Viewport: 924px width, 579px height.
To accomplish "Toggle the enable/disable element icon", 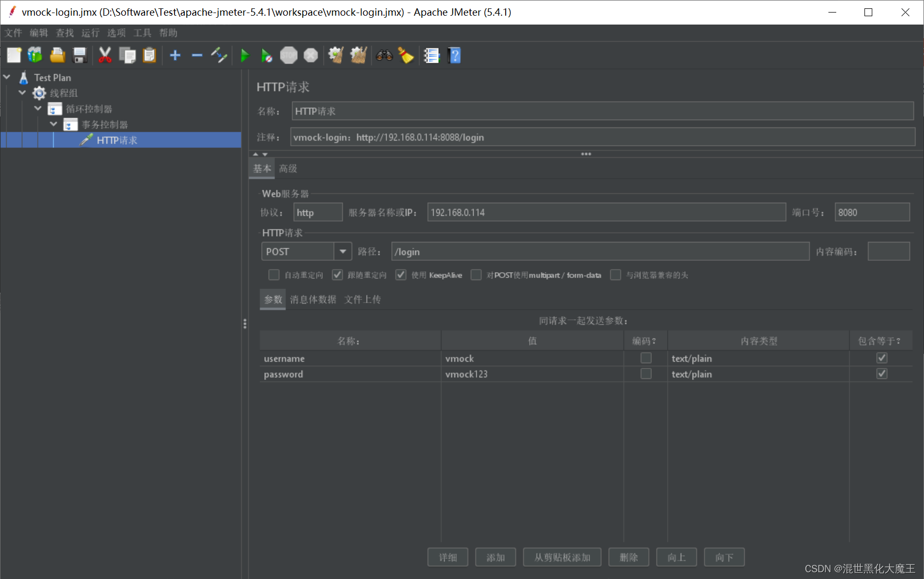I will click(x=219, y=55).
